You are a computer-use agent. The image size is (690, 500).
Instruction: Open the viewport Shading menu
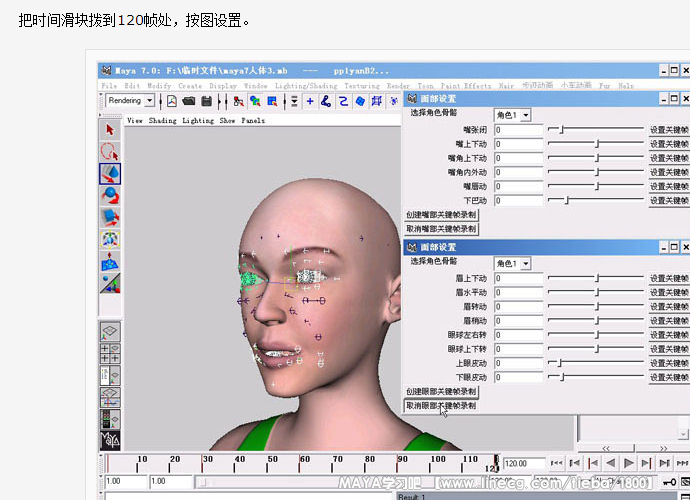point(162,121)
